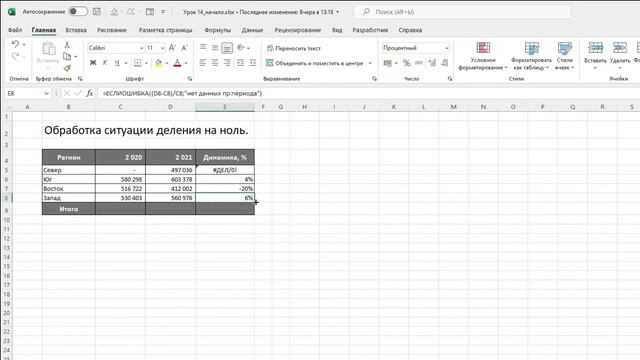This screenshot has height=360, width=640.
Task: Click the Cut scissors icon
Action: pyautogui.click(x=67, y=45)
